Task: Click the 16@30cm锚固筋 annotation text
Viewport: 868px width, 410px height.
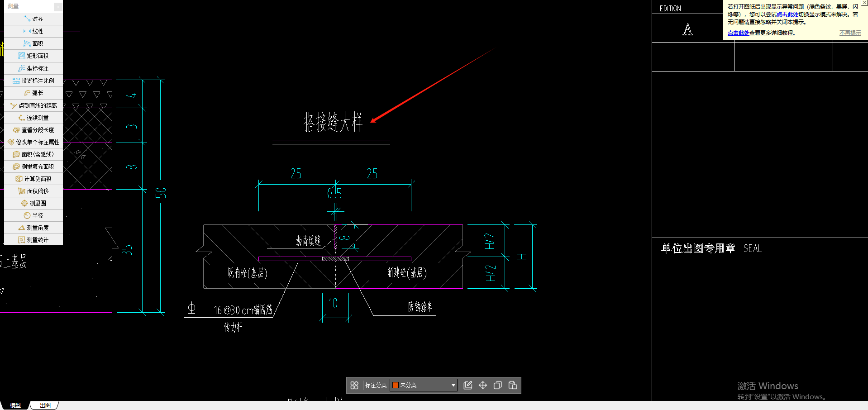Action: [x=243, y=310]
